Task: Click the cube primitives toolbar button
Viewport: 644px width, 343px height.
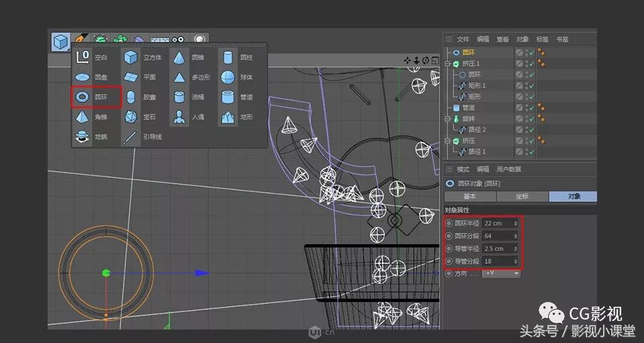Action: coord(61,42)
